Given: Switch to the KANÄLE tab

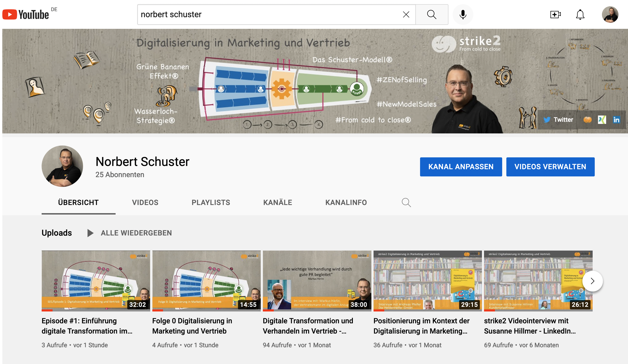Looking at the screenshot, I should click(278, 202).
